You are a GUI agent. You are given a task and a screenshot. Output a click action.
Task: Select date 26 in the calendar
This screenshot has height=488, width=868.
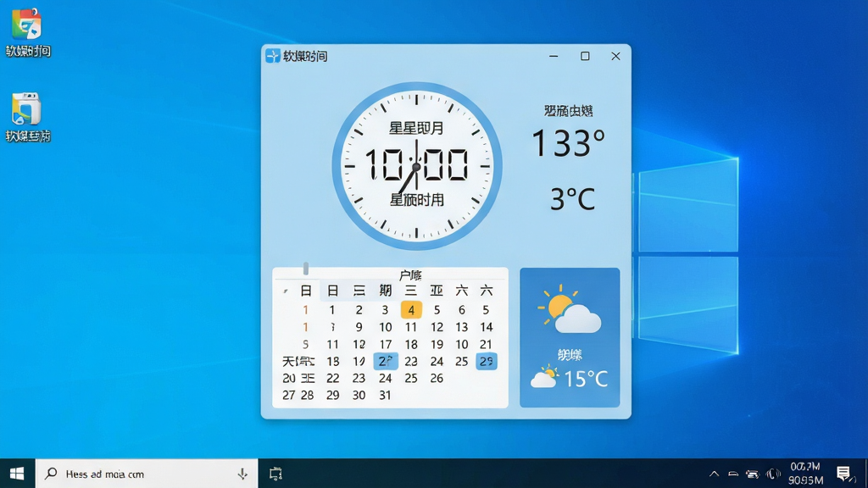pos(437,379)
